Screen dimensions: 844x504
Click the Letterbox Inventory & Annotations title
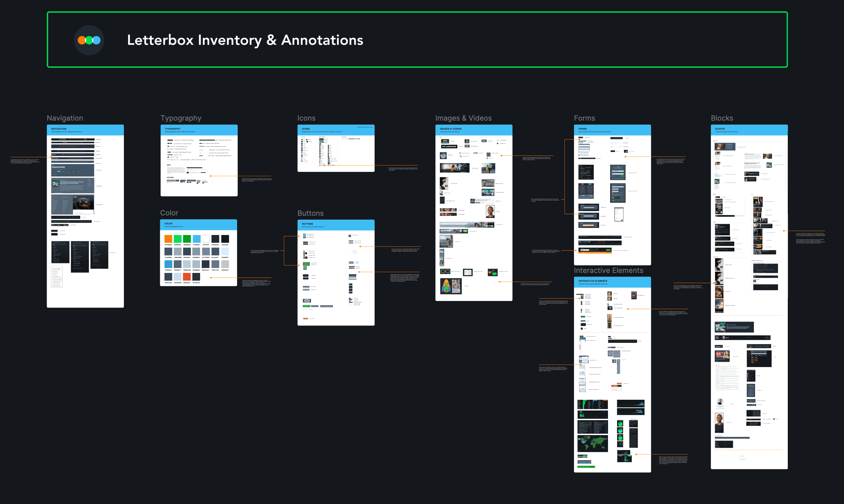pos(245,40)
